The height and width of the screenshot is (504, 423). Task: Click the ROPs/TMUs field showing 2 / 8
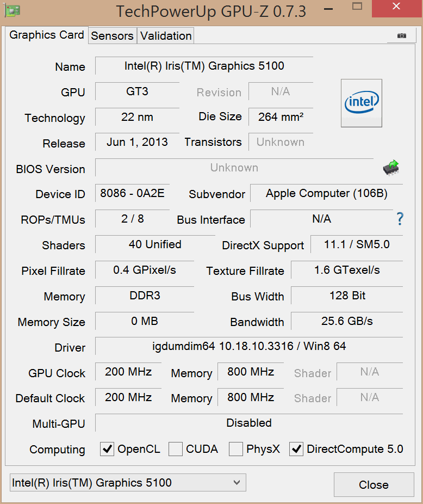pos(132,219)
